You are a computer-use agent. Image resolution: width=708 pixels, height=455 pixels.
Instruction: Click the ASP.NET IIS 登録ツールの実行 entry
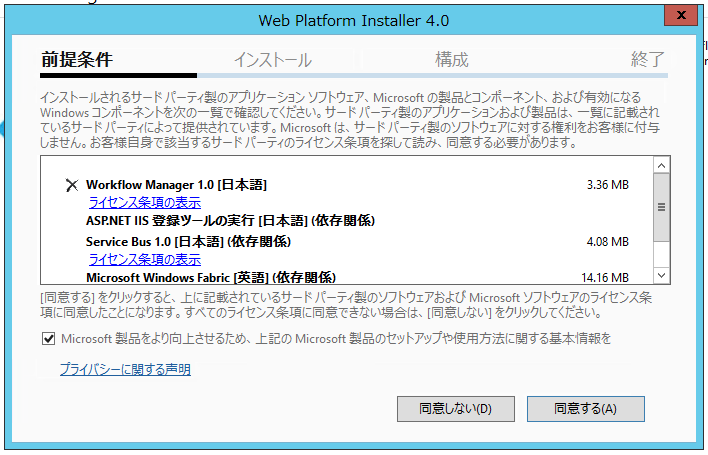click(230, 221)
